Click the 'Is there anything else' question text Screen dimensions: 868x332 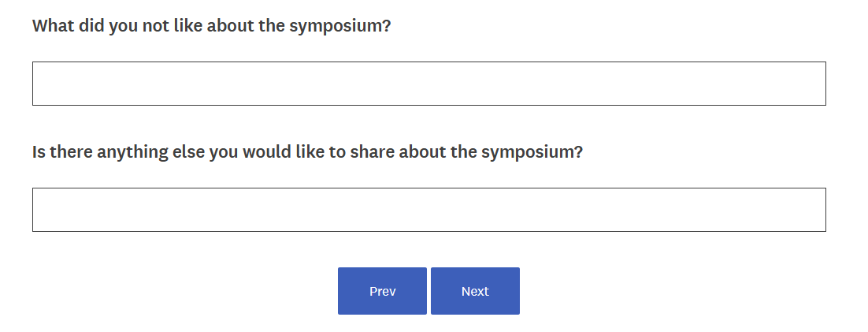307,151
